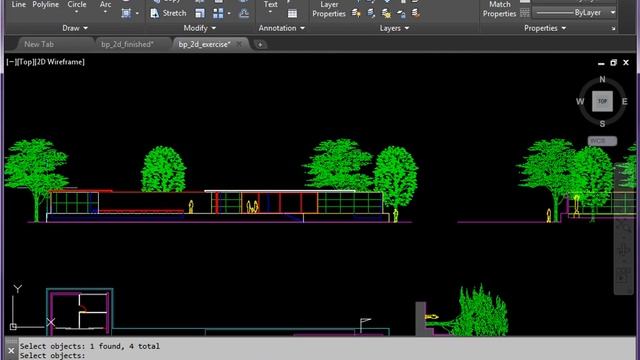Expand the Annotation panel
This screenshot has width=640, height=360.
[x=282, y=28]
